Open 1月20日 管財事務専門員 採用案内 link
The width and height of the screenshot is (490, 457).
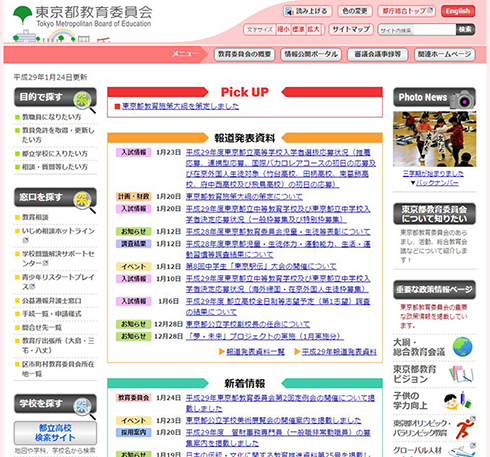pos(278,438)
